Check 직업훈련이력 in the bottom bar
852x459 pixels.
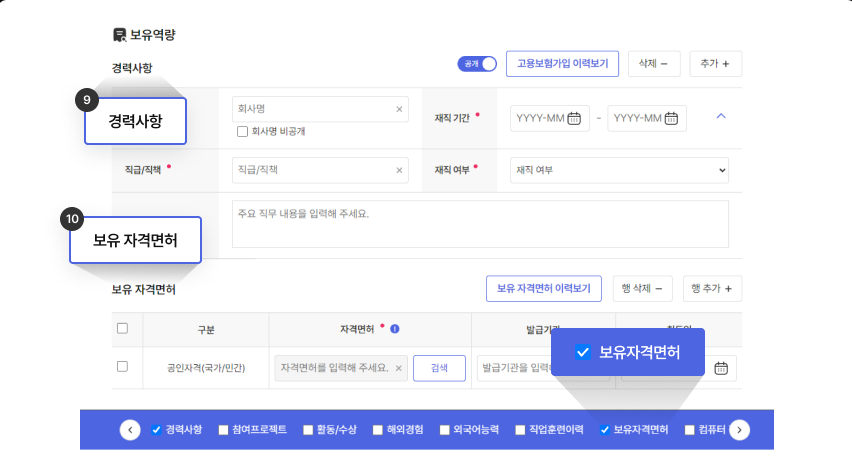[x=520, y=430]
